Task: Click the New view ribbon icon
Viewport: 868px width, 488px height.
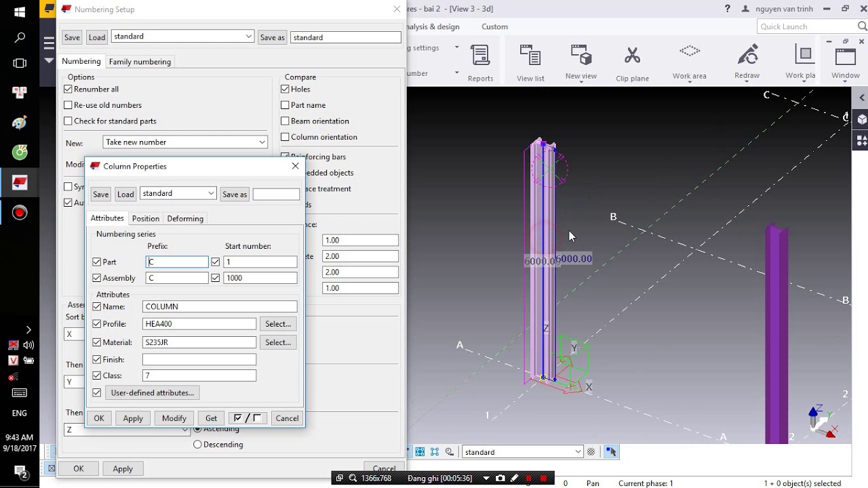Action: pos(581,62)
